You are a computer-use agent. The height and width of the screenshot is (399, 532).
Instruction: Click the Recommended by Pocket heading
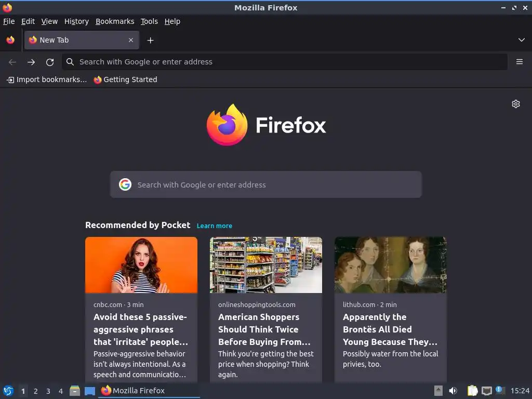tap(137, 225)
